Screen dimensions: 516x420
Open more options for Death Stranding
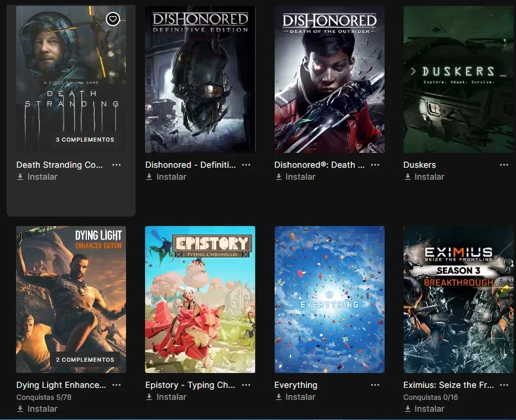117,165
